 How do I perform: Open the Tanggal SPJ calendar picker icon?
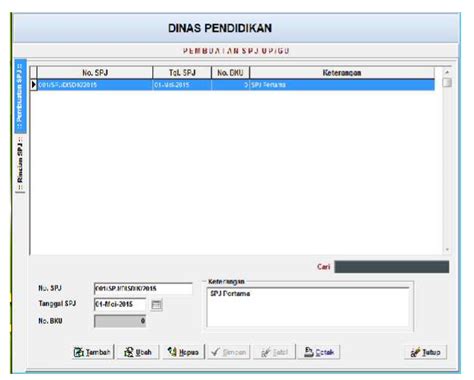(157, 305)
